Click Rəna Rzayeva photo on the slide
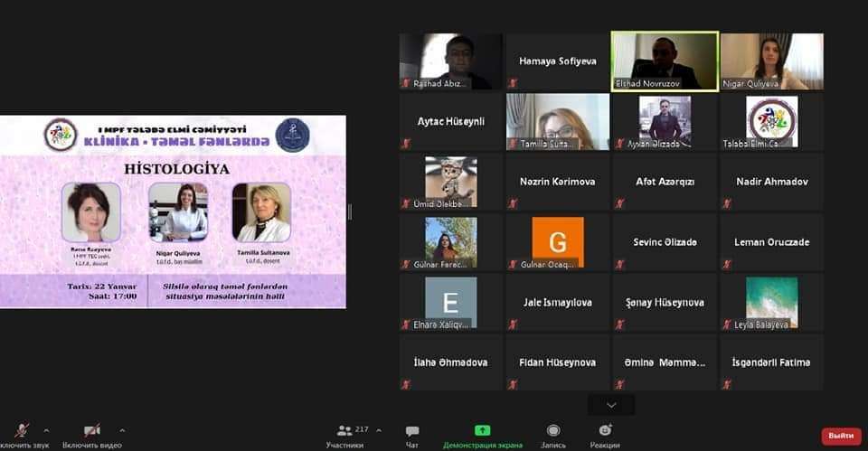 tap(90, 212)
